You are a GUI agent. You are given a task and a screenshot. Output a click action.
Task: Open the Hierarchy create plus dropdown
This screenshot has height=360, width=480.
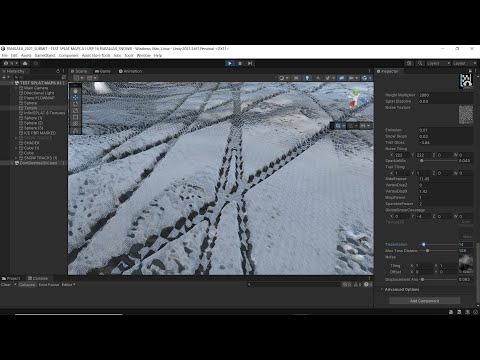pyautogui.click(x=5, y=77)
